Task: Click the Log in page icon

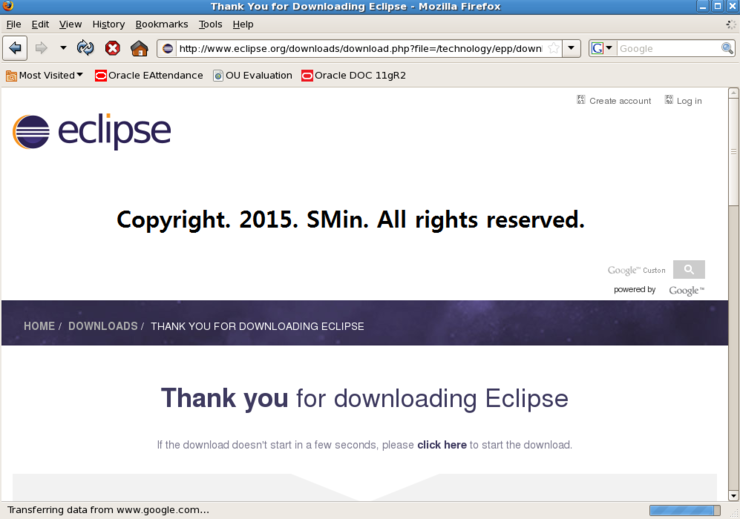Action: tap(669, 100)
